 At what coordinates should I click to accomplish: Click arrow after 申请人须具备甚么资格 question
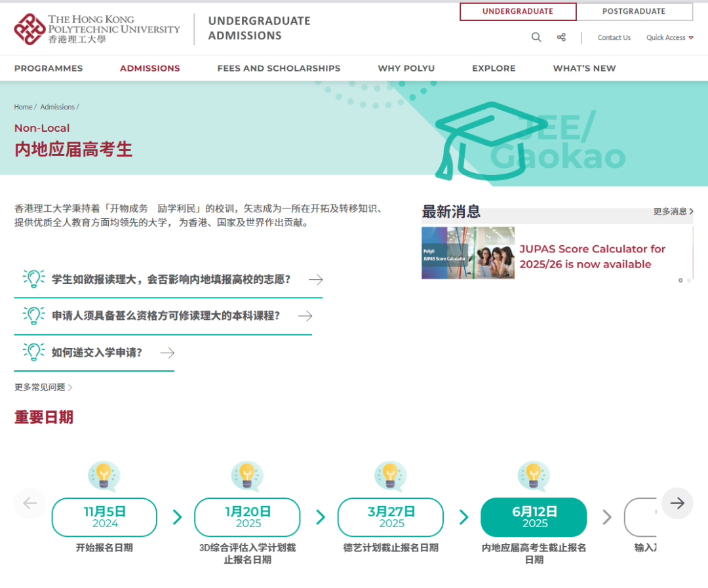coord(305,316)
